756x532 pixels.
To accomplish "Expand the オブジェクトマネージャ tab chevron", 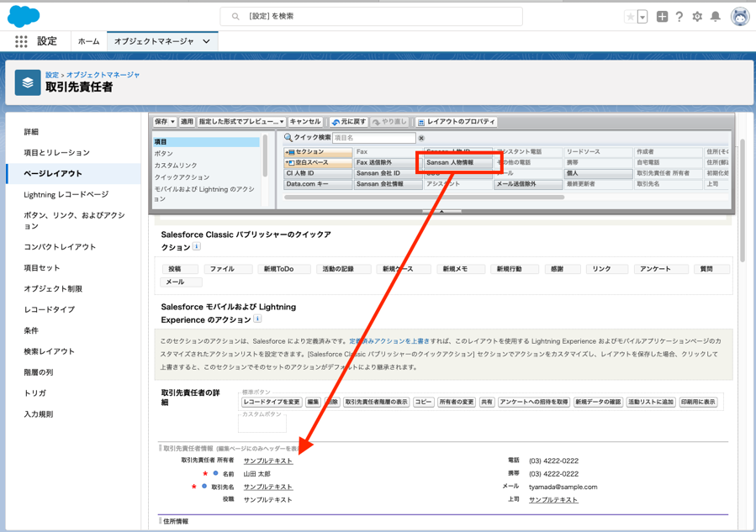I will click(x=206, y=41).
